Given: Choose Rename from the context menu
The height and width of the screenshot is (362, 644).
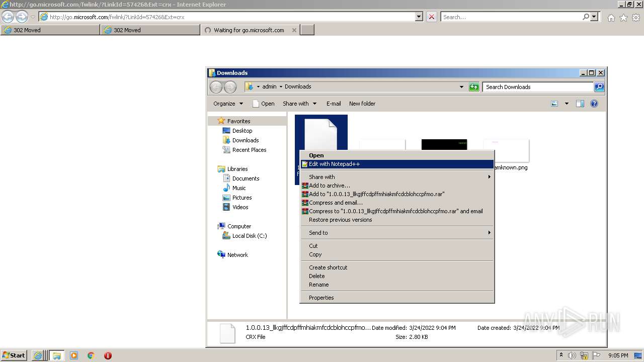Looking at the screenshot, I should coord(397,285).
